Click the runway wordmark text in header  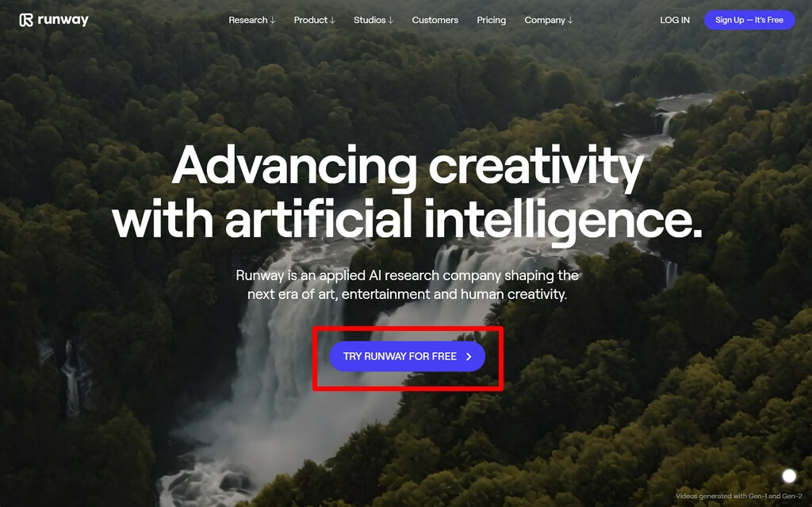(63, 20)
